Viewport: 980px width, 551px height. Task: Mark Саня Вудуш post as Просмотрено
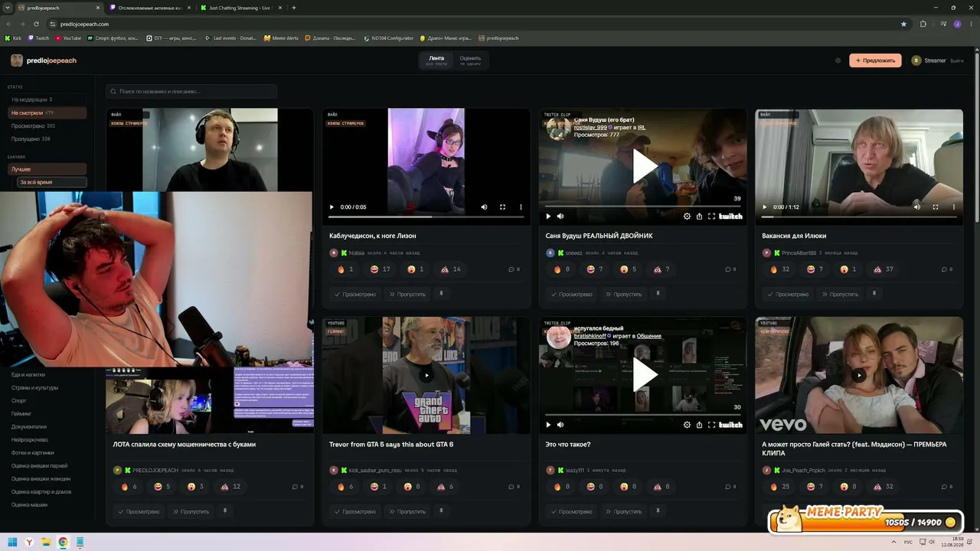tap(571, 294)
